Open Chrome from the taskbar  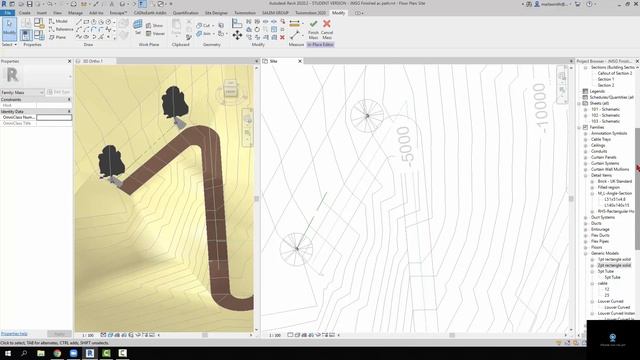[57, 353]
